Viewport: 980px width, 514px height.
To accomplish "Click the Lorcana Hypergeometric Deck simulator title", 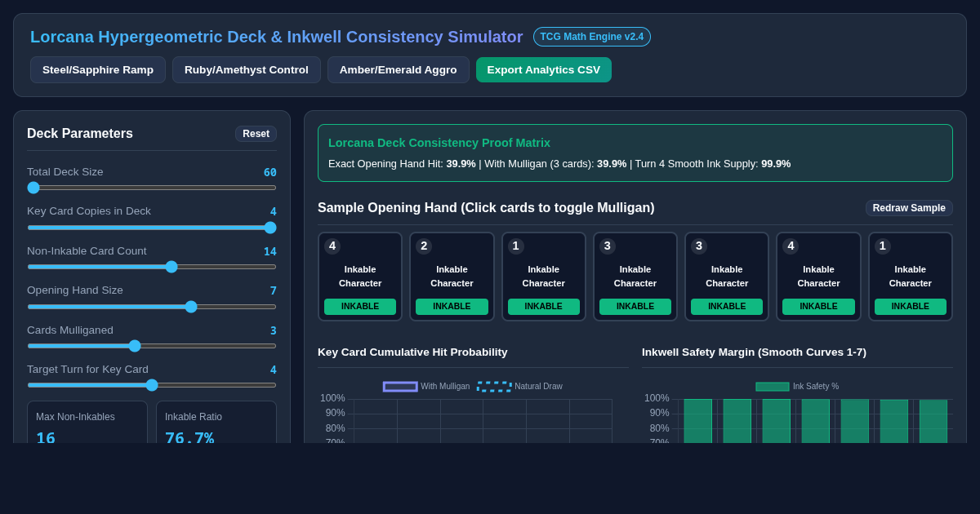I will tap(277, 37).
